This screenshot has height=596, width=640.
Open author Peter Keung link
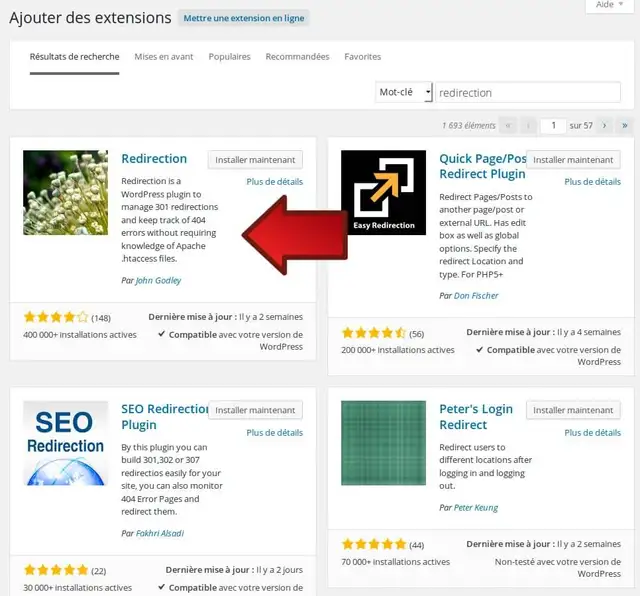click(476, 507)
